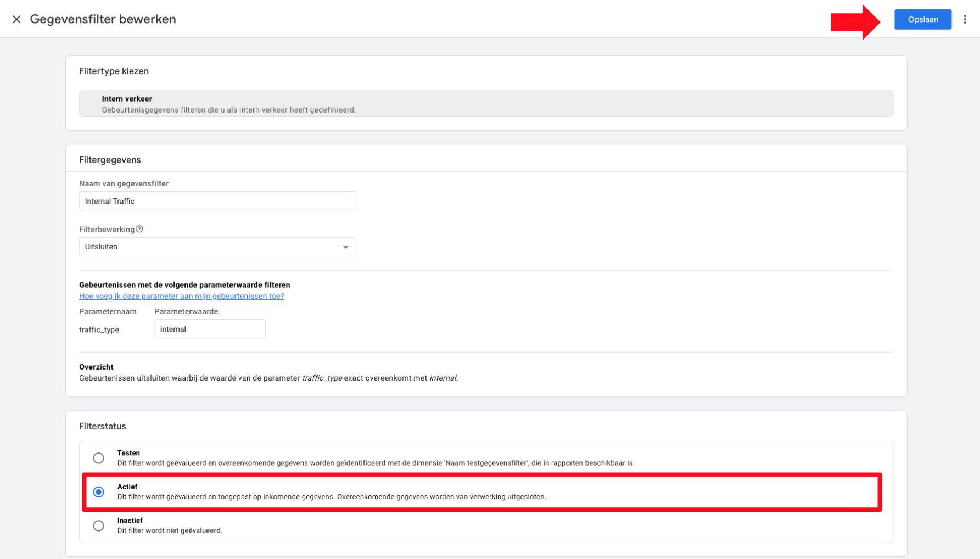The image size is (980, 559).
Task: Select the Actief radio button
Action: [x=98, y=492]
